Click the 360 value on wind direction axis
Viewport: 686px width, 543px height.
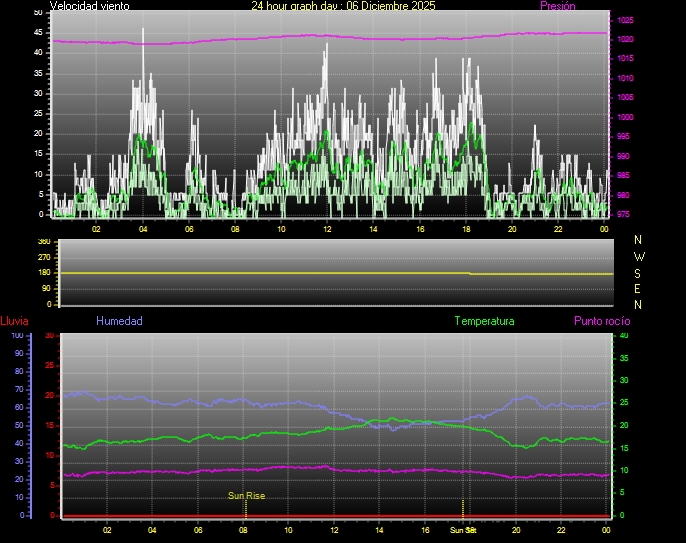[x=43, y=242]
